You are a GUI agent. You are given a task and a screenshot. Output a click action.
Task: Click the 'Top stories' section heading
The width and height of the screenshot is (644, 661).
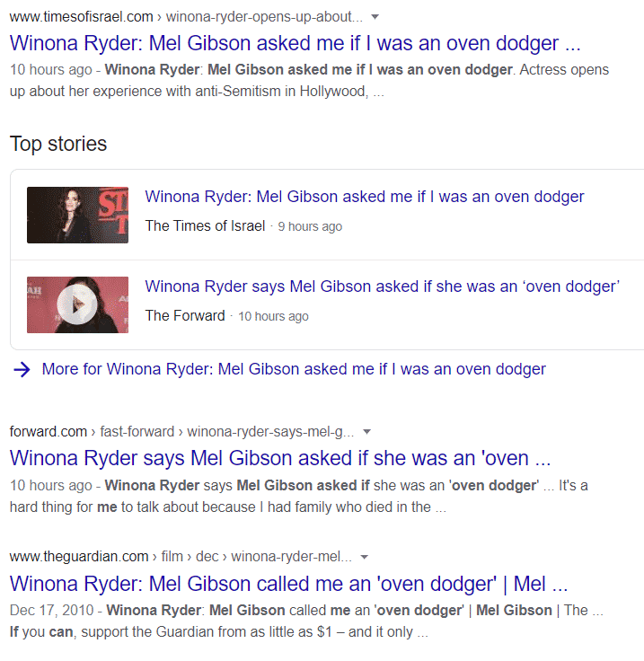click(58, 144)
